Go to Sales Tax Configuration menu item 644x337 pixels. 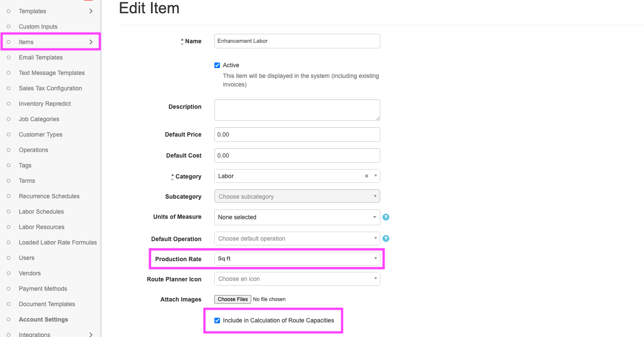pyautogui.click(x=50, y=88)
